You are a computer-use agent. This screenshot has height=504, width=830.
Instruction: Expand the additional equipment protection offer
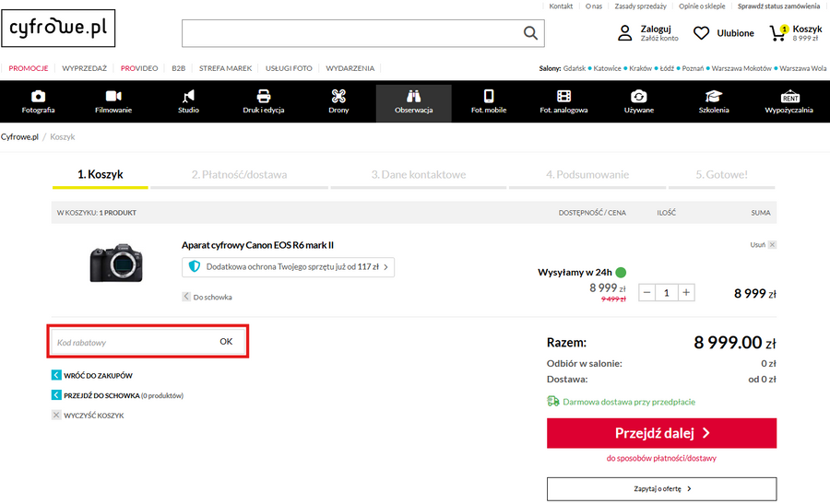coord(288,267)
